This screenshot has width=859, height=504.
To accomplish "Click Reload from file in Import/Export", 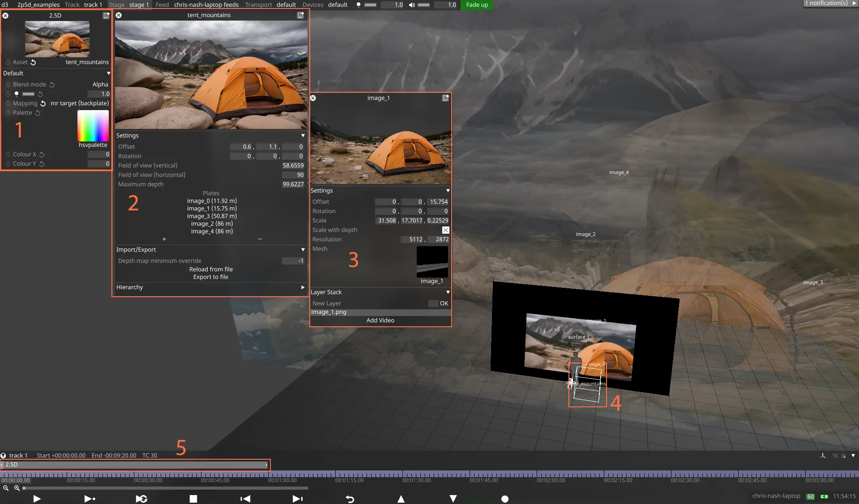I will point(210,269).
